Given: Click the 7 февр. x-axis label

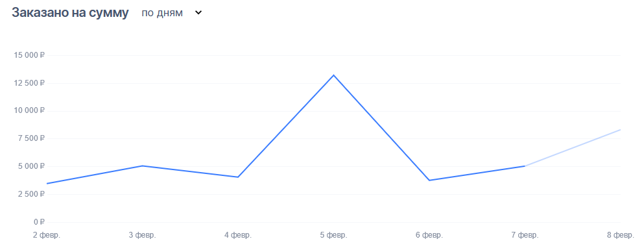Looking at the screenshot, I should pyautogui.click(x=525, y=235).
